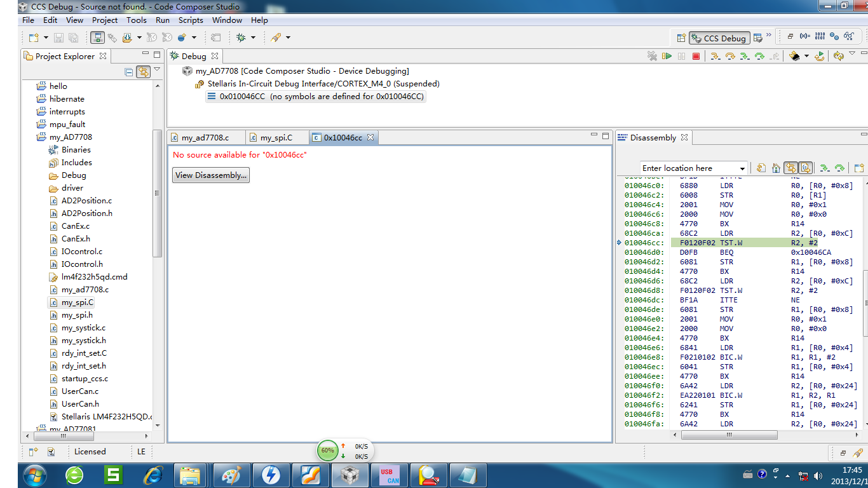Viewport: 868px width, 488px height.
Task: Click the Resume (play) debug icon
Action: (667, 56)
